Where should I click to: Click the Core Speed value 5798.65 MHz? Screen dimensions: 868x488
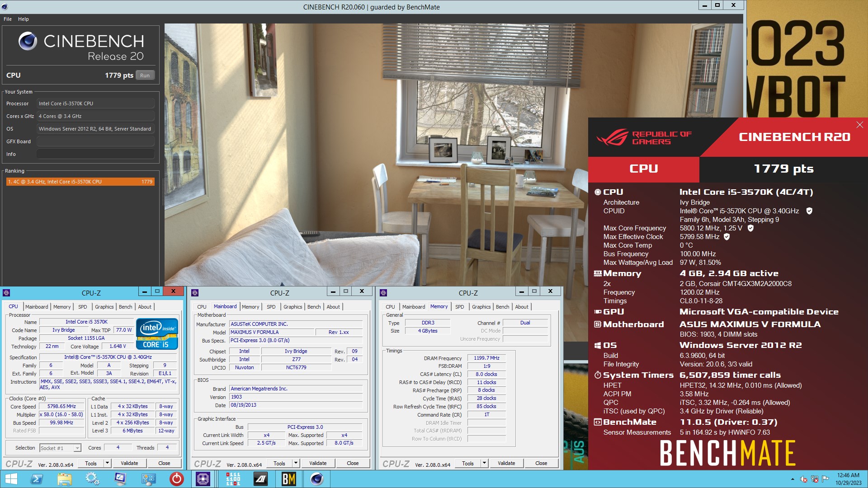point(61,407)
